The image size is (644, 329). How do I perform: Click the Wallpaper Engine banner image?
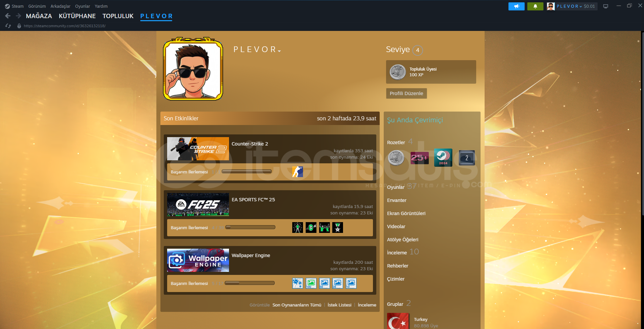[x=198, y=260]
